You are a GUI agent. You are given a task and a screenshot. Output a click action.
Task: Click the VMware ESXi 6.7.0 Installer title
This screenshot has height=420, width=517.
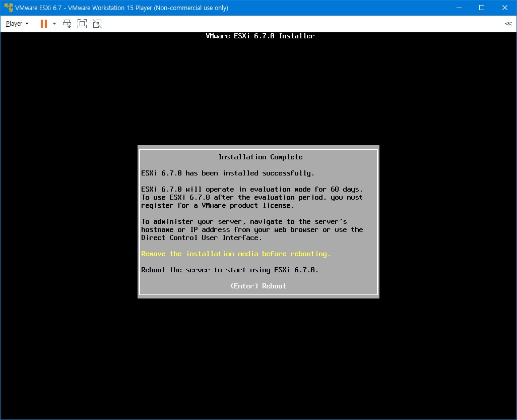pos(260,36)
